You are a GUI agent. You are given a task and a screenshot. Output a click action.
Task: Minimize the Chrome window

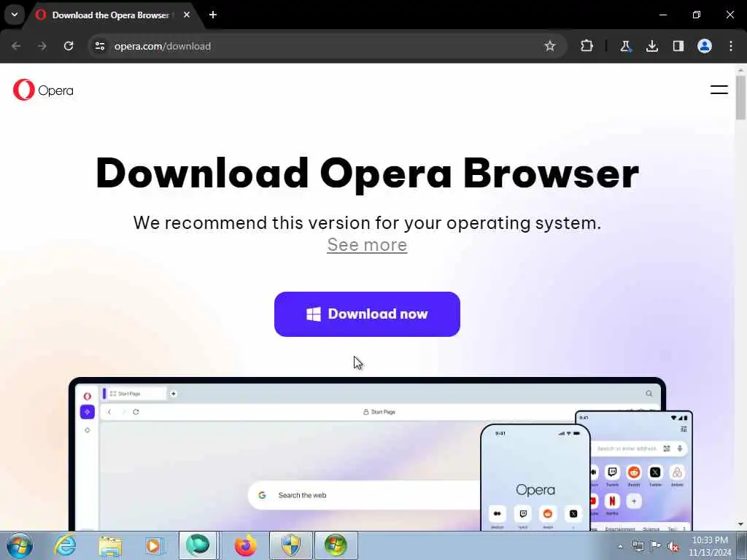[662, 15]
